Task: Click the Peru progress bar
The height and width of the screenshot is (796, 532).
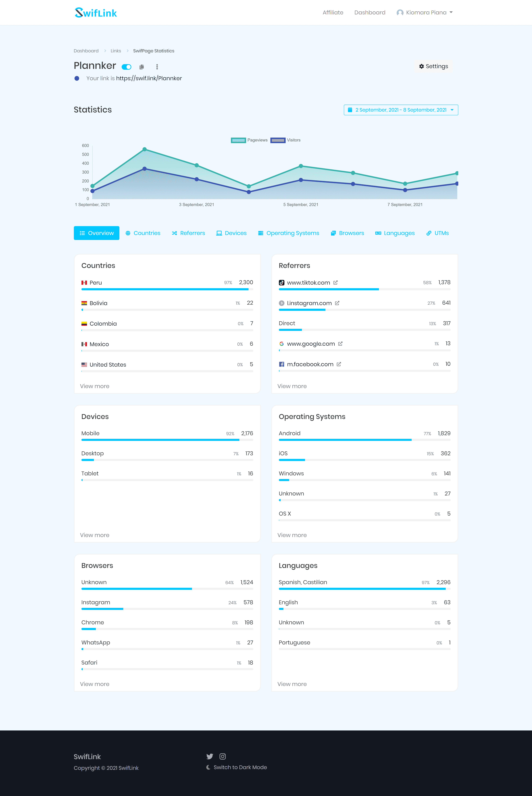Action: click(167, 289)
